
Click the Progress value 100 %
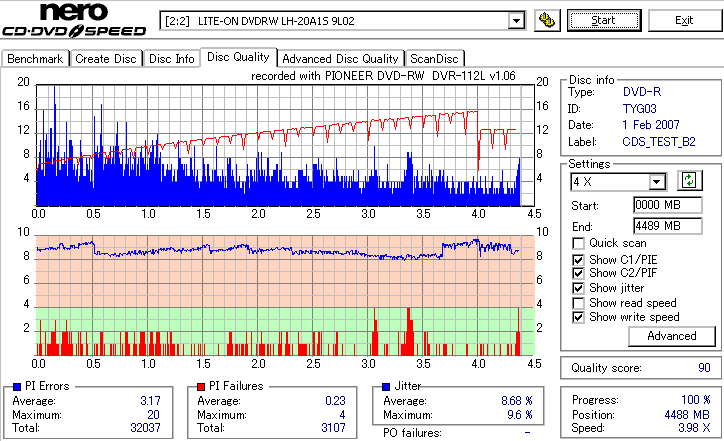point(695,400)
